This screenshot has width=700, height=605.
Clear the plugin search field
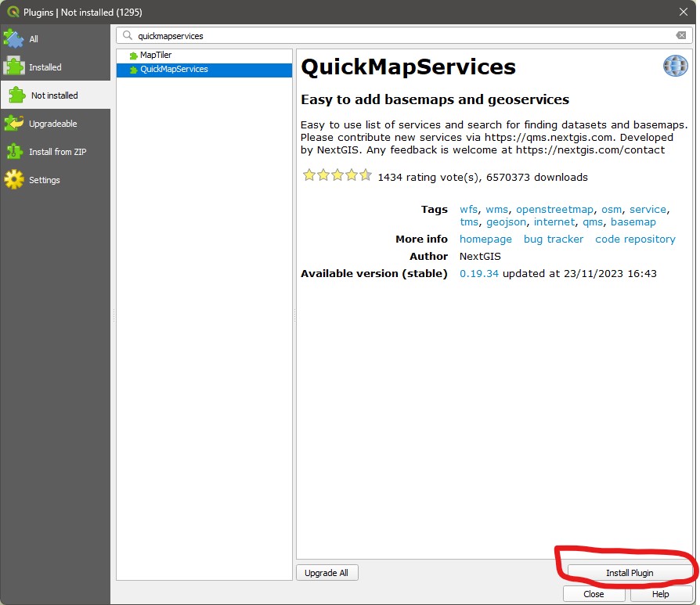[680, 35]
